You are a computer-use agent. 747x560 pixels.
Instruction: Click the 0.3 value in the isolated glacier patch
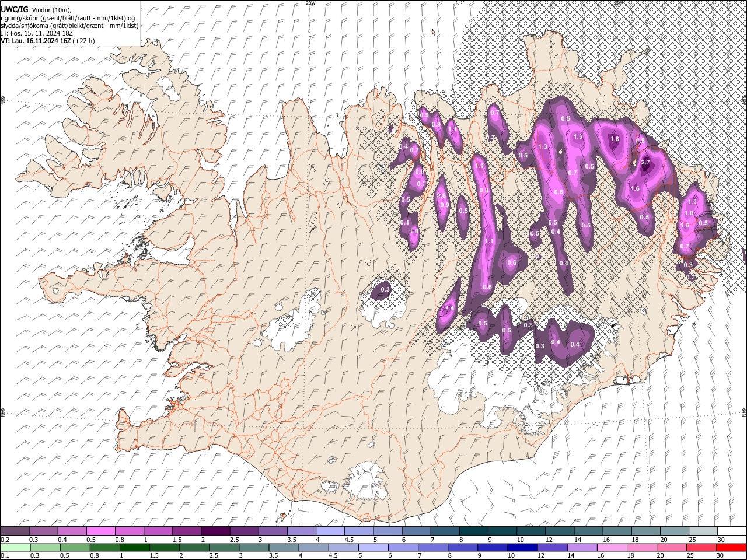click(x=385, y=289)
